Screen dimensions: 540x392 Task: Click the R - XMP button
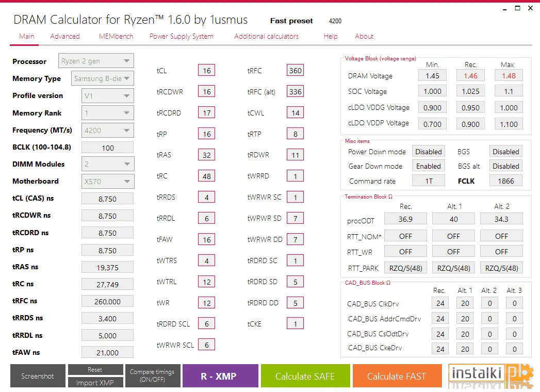220,376
